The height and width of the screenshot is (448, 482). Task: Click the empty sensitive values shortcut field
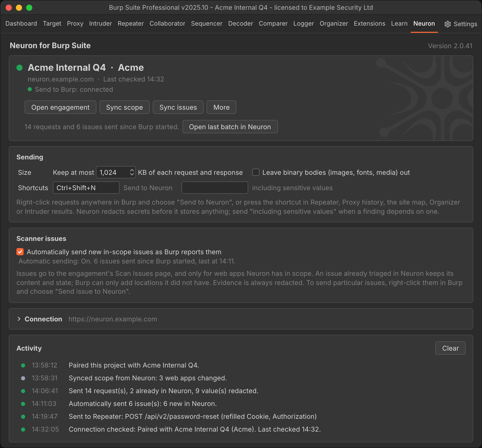tap(215, 188)
